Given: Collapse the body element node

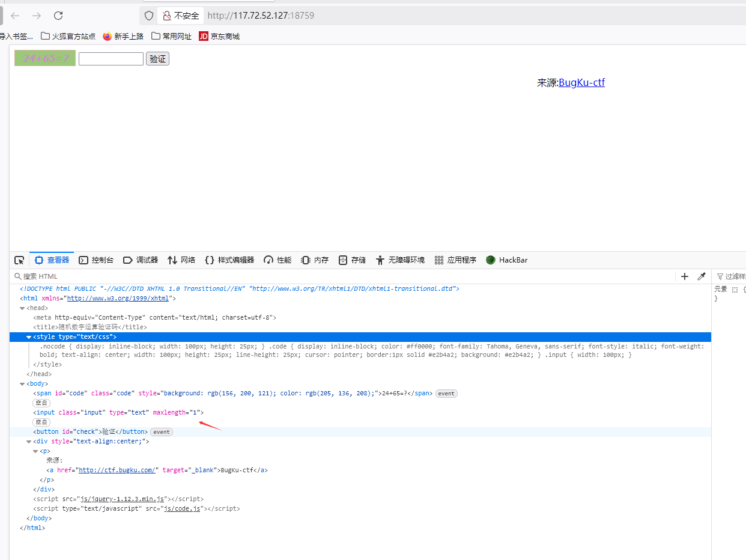Looking at the screenshot, I should point(22,384).
